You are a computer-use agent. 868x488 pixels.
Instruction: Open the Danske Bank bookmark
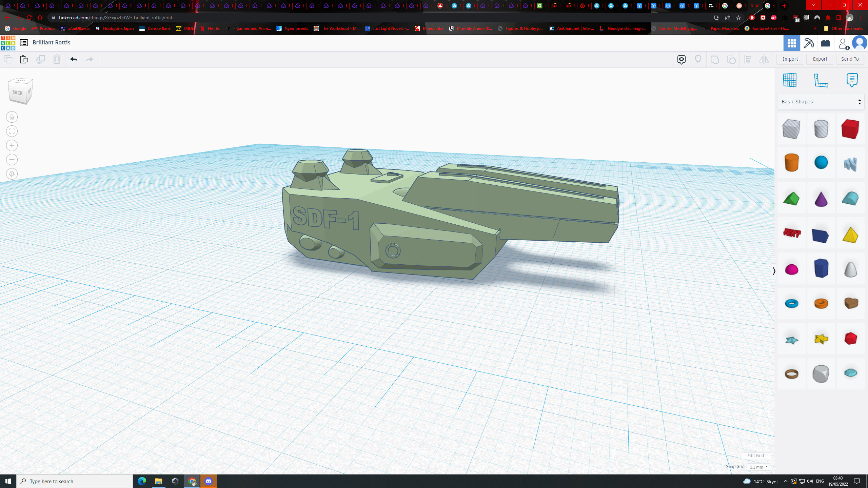click(155, 28)
